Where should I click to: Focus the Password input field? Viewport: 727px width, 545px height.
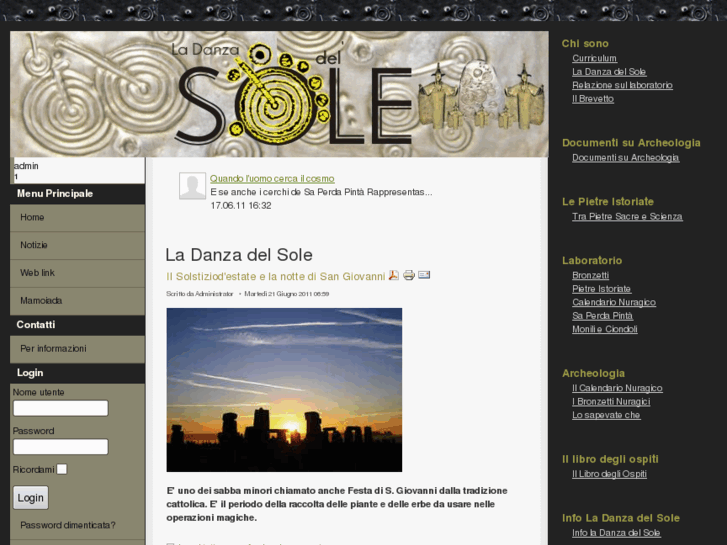(x=61, y=447)
